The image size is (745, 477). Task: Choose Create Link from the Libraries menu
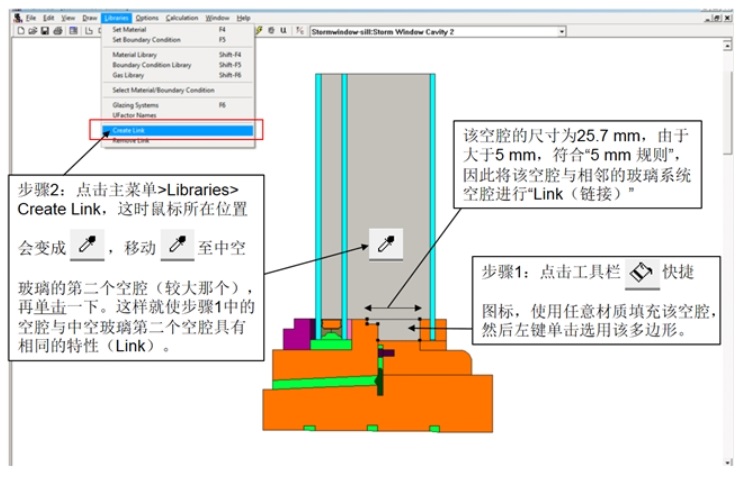[x=128, y=130]
